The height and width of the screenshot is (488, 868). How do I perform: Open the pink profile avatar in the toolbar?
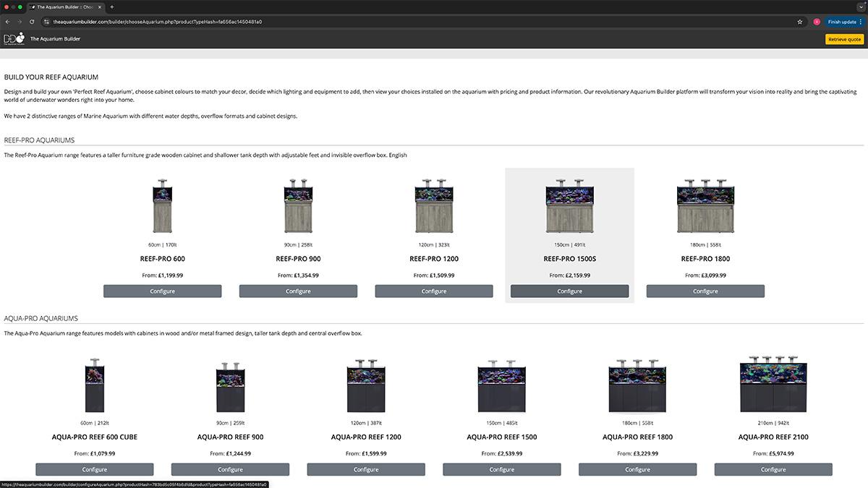[x=817, y=22]
